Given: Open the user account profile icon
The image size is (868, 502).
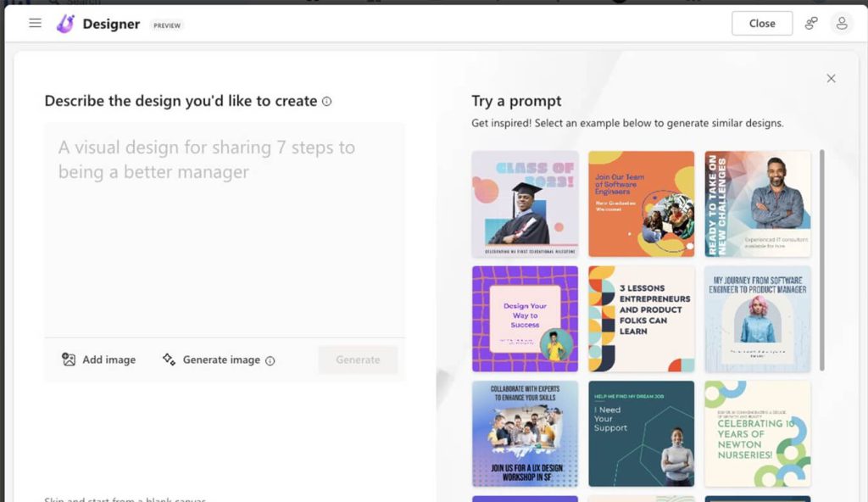Looking at the screenshot, I should [x=842, y=24].
